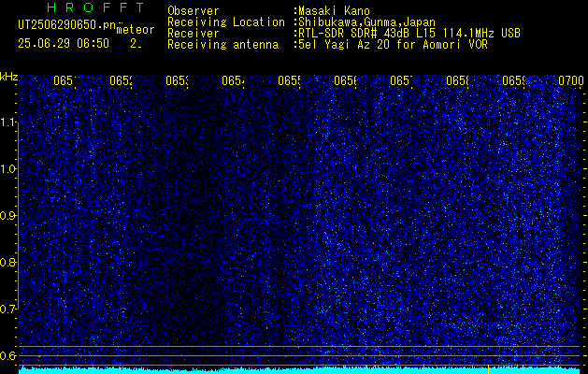The width and height of the screenshot is (588, 374).
Task: Click the 0653 time marker
Action: click(177, 80)
